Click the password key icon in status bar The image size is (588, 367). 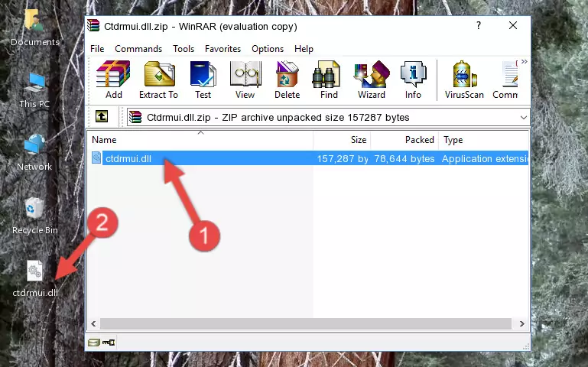(109, 342)
